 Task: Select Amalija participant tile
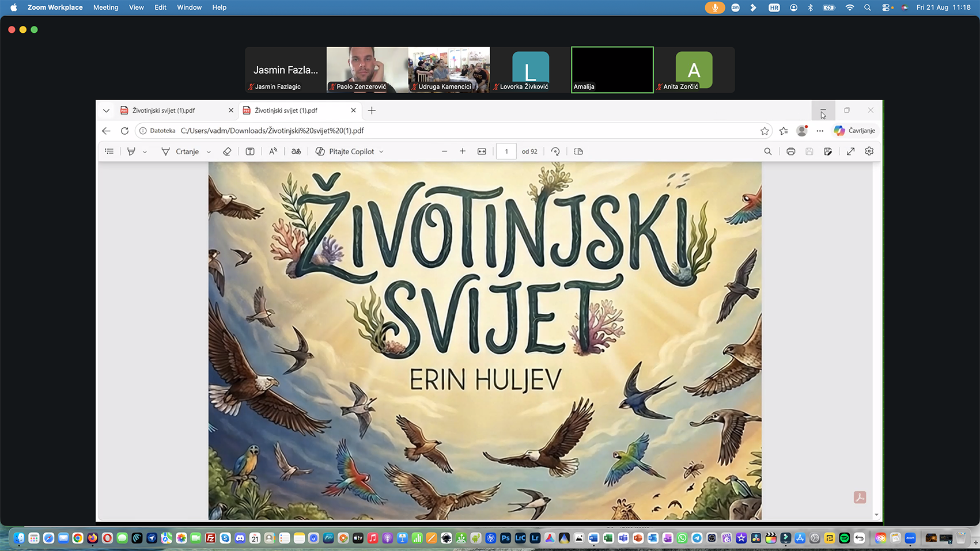click(612, 70)
